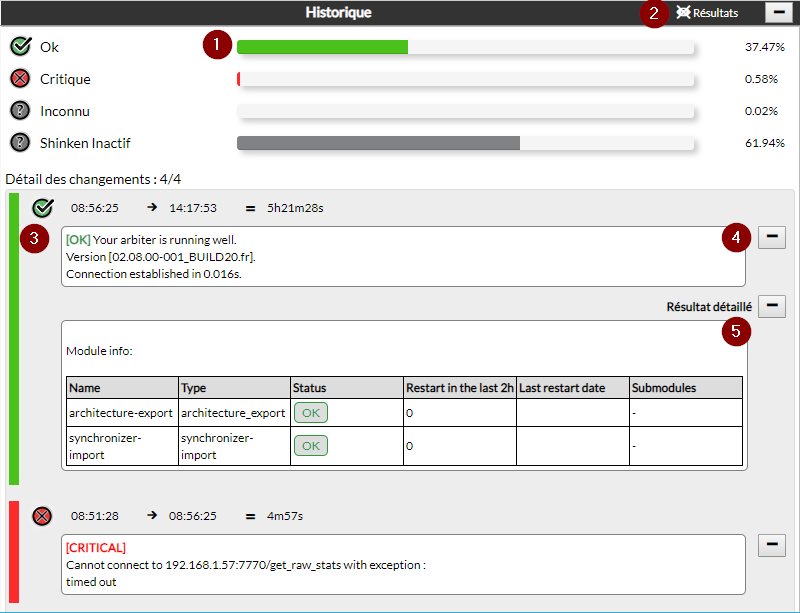Click the Inconnu question mark icon
The image size is (800, 613).
pos(20,111)
